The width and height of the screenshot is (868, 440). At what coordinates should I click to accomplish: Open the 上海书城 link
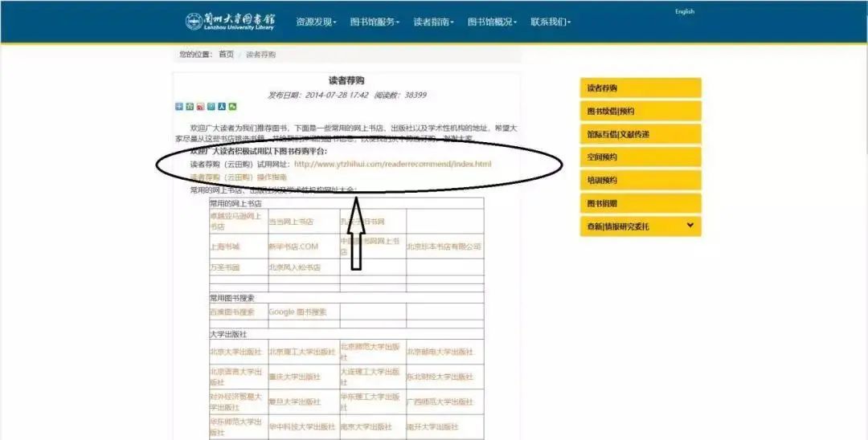point(225,246)
